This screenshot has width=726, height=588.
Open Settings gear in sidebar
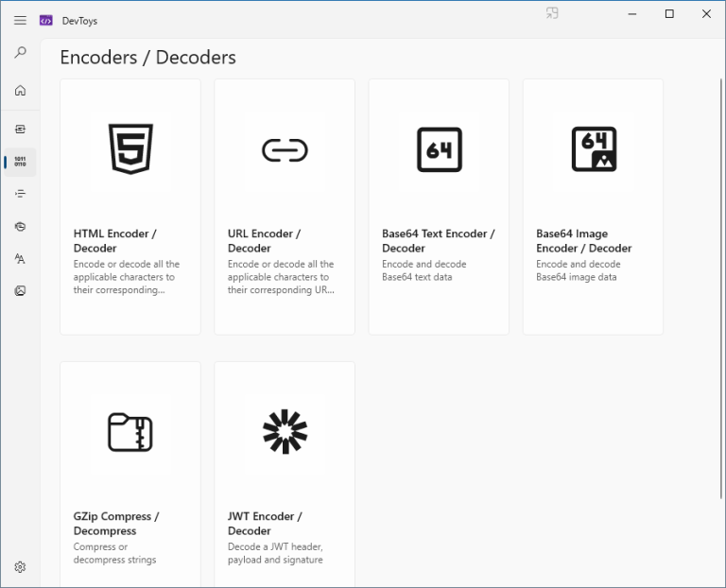pyautogui.click(x=20, y=567)
